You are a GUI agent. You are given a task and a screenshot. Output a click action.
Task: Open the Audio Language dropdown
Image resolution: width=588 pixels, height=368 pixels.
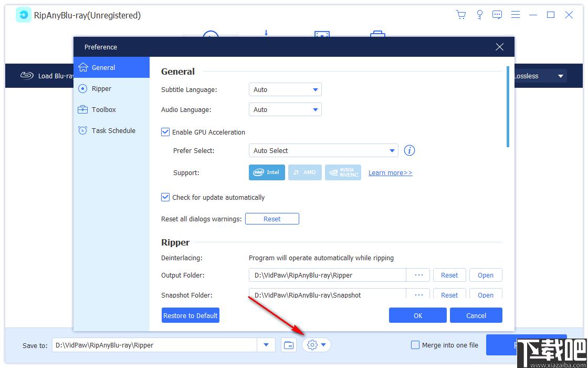tap(285, 110)
